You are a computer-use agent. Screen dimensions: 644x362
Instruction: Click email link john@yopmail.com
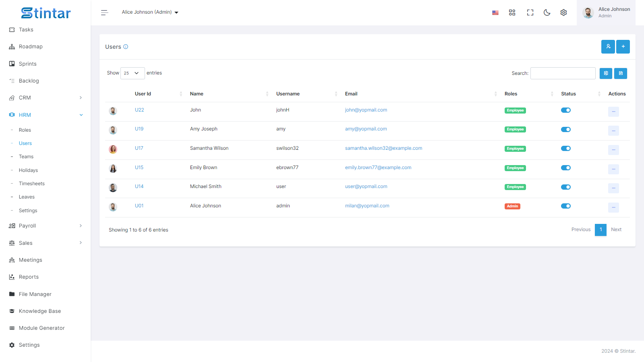366,110
